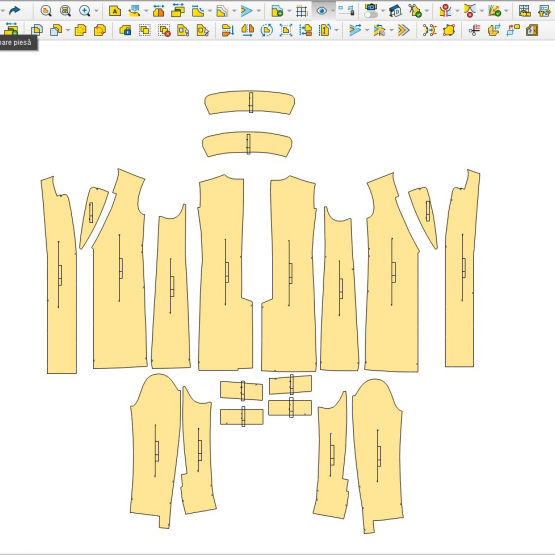The image size is (555, 555).
Task: Expand the dropdown arrow beside zoom in tool
Action: pos(96,11)
